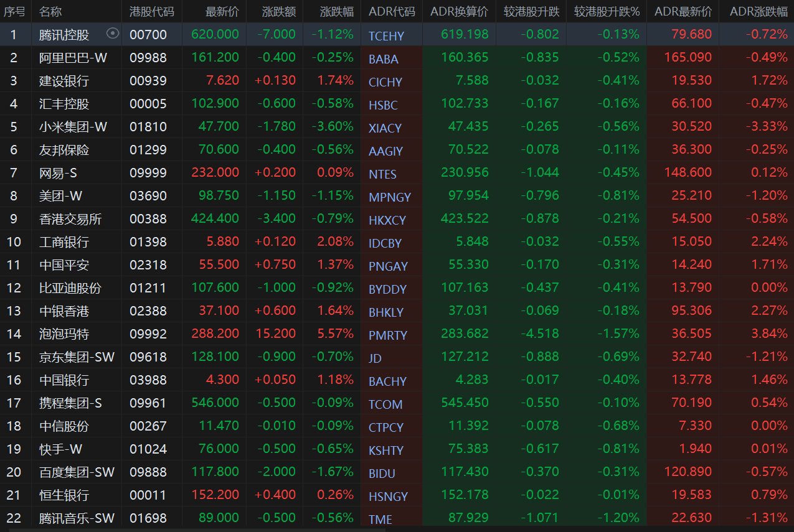
Task: Select the 腾讯音乐-SW row name
Action: (77, 518)
